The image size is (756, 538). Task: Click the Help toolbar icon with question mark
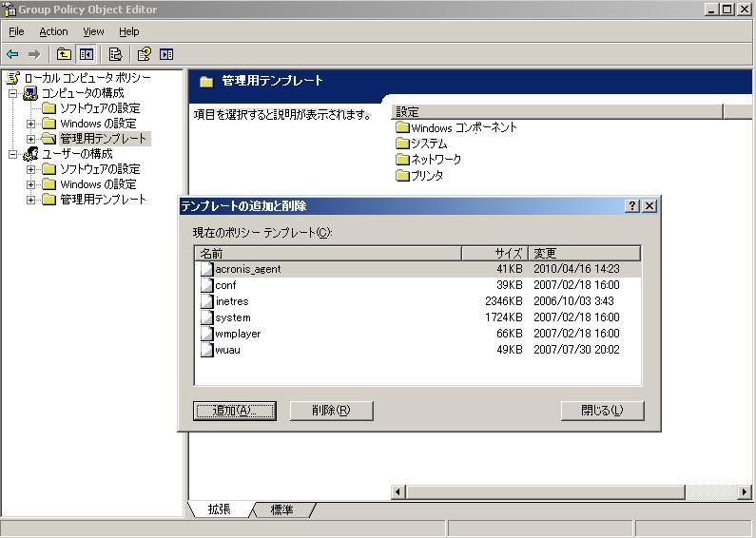(144, 54)
